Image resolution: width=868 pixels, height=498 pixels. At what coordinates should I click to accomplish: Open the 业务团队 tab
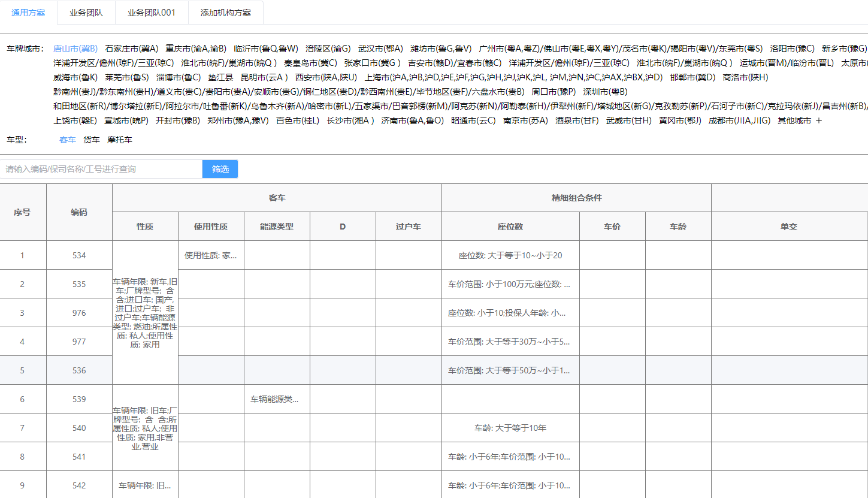(x=86, y=13)
